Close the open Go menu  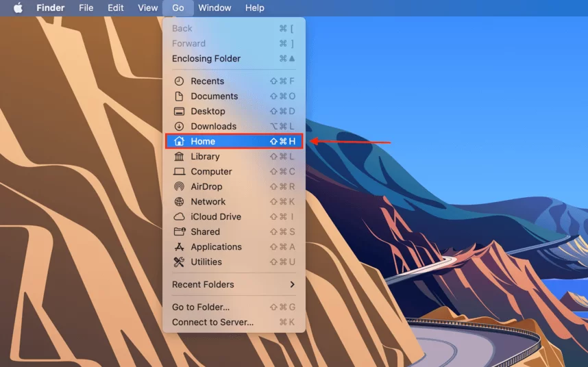point(178,8)
